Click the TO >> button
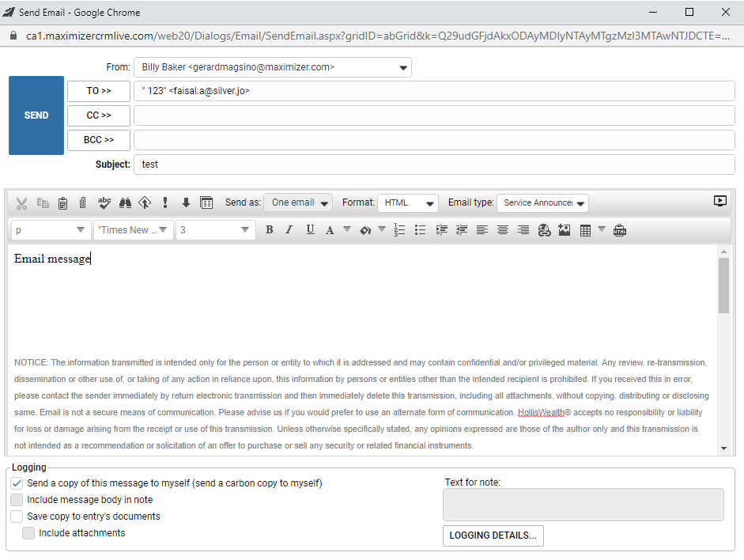 pyautogui.click(x=99, y=91)
